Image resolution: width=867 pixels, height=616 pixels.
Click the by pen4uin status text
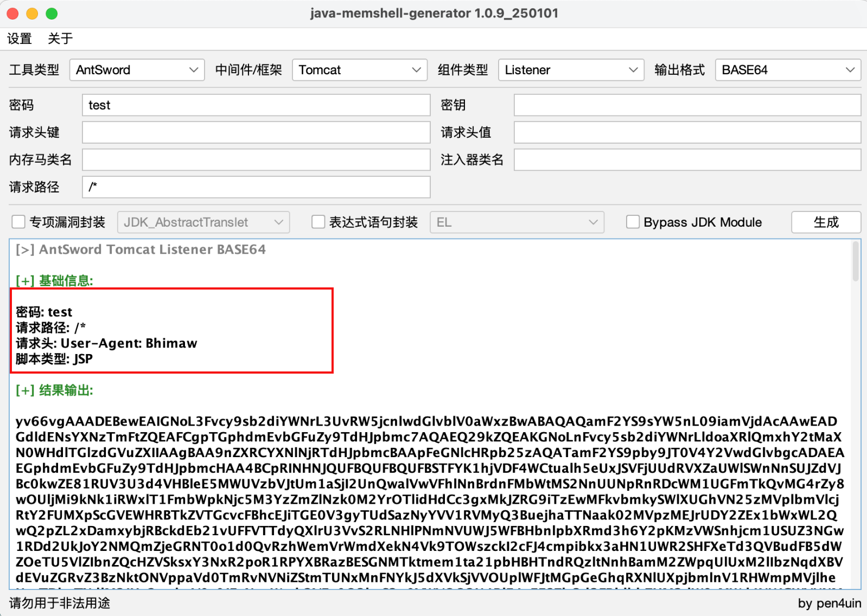point(829,603)
